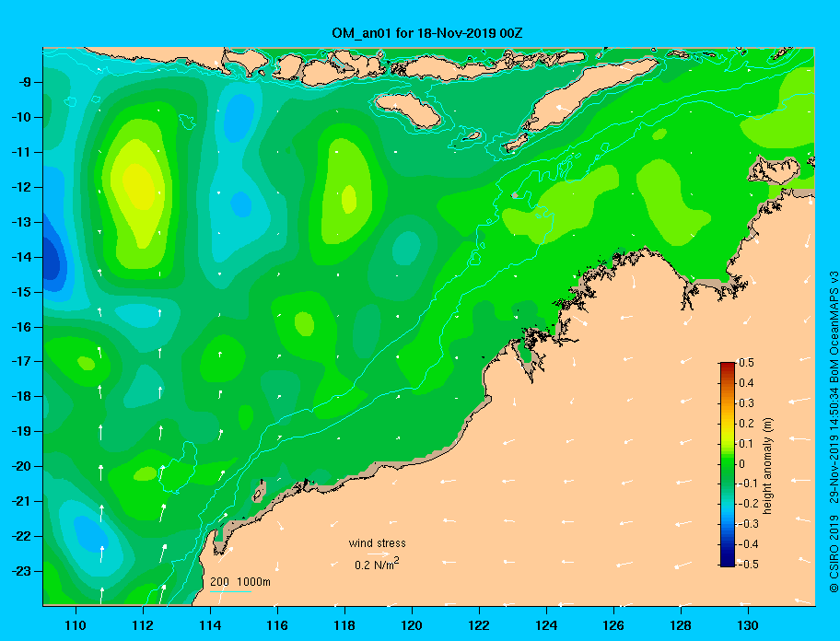This screenshot has height=641, width=840.
Task: Click the '124' longitude label
Action: (546, 625)
